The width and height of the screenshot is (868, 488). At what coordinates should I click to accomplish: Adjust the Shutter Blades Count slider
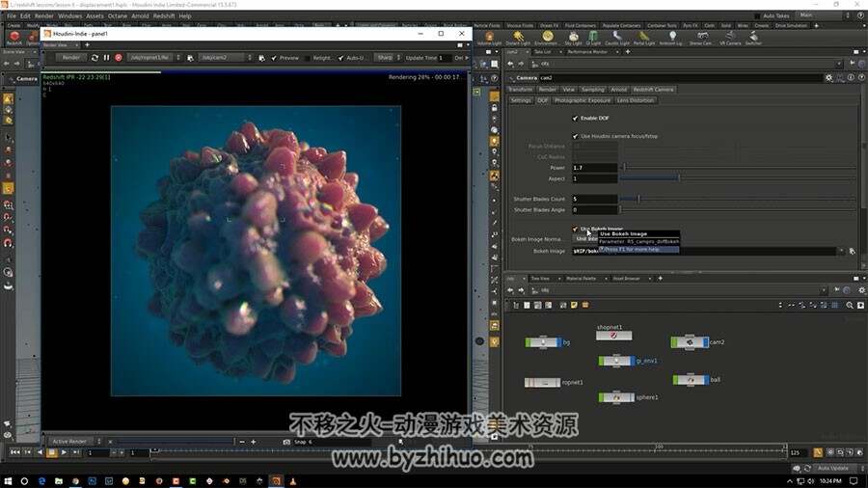(x=638, y=199)
